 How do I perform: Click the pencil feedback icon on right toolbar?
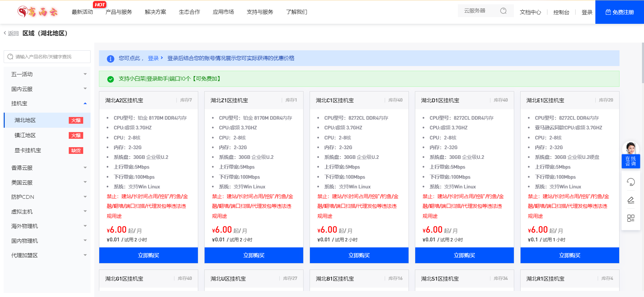point(631,200)
